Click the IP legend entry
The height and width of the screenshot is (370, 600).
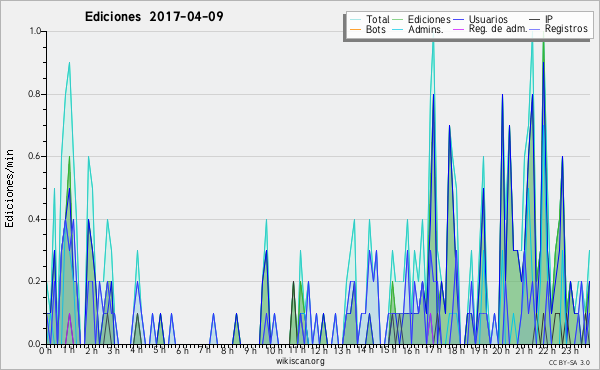click(x=541, y=19)
